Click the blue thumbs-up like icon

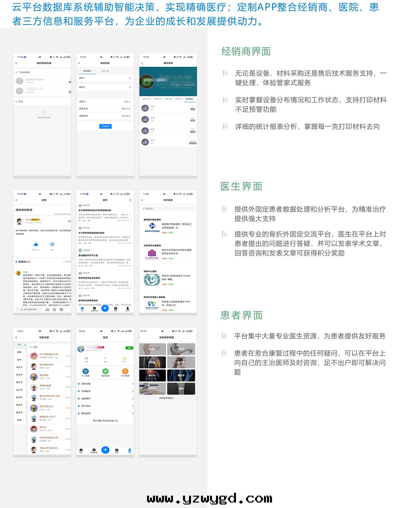36,244
